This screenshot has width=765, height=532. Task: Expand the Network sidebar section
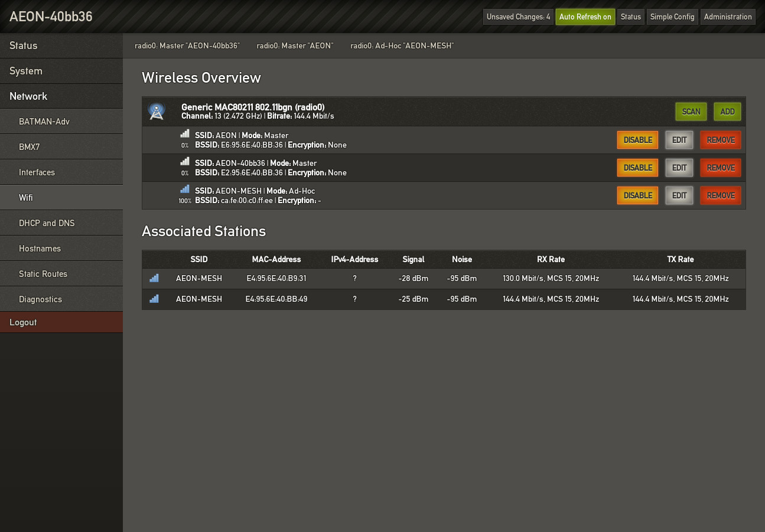[x=28, y=96]
